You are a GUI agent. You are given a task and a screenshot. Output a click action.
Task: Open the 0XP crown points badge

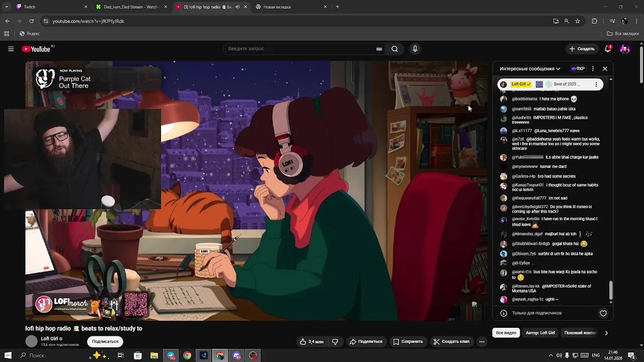578,68
